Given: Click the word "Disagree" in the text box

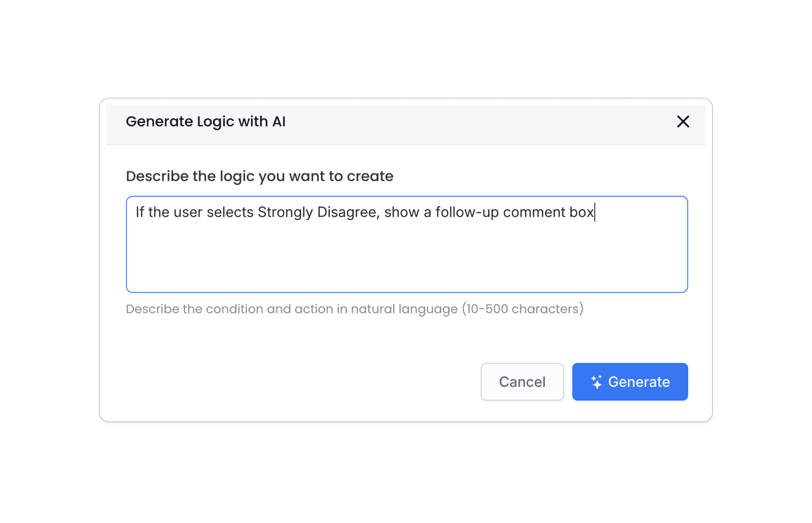Looking at the screenshot, I should [x=347, y=212].
